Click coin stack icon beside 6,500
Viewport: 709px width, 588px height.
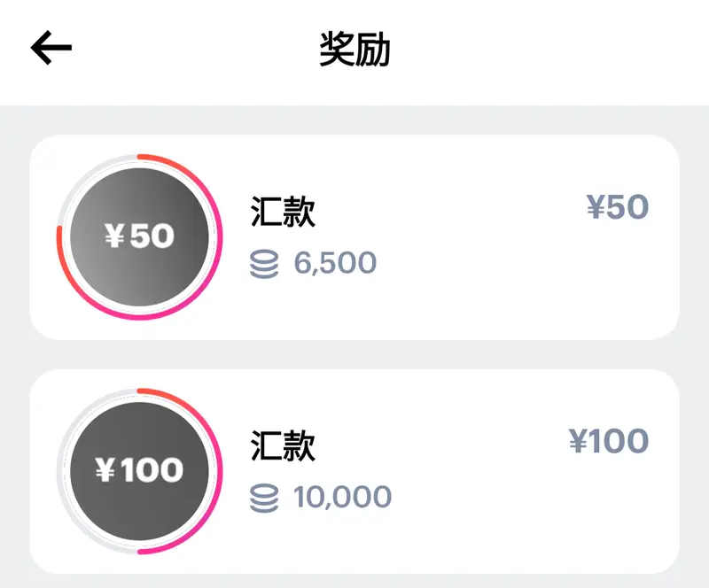pos(264,264)
